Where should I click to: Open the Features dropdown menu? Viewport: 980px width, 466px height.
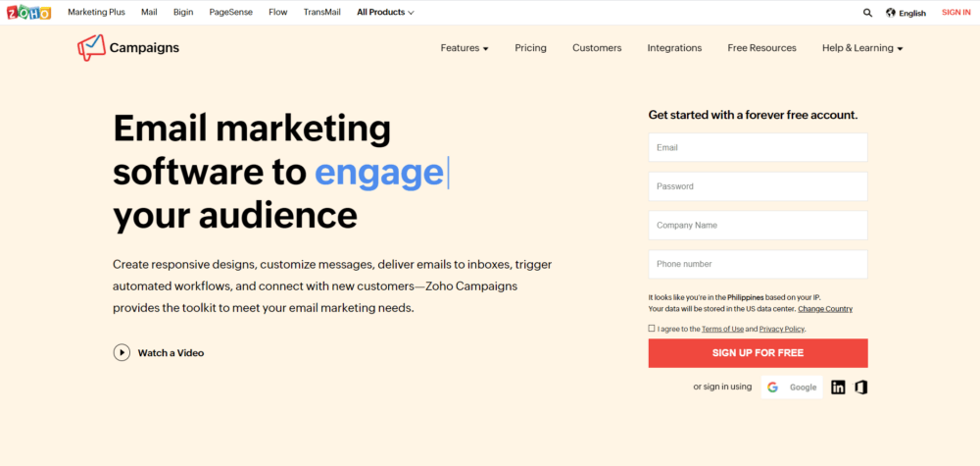pos(465,48)
